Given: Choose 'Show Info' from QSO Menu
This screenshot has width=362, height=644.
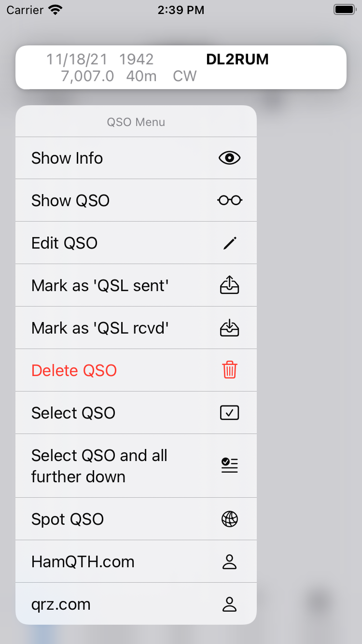Looking at the screenshot, I should (x=67, y=158).
